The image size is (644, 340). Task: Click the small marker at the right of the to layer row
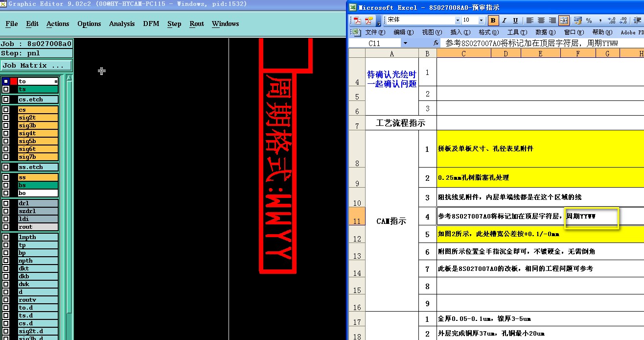(x=56, y=81)
